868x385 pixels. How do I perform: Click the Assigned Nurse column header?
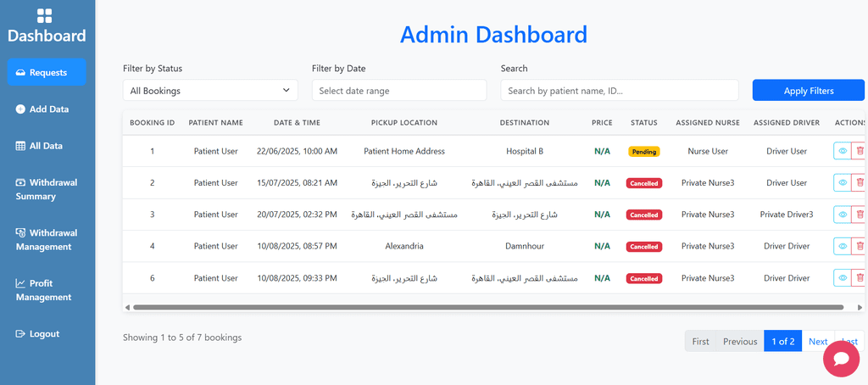coord(708,122)
